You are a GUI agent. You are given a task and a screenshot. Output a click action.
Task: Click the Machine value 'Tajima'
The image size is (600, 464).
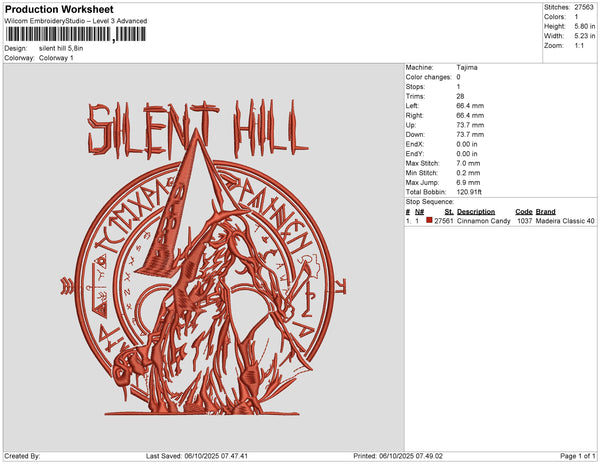tap(467, 68)
